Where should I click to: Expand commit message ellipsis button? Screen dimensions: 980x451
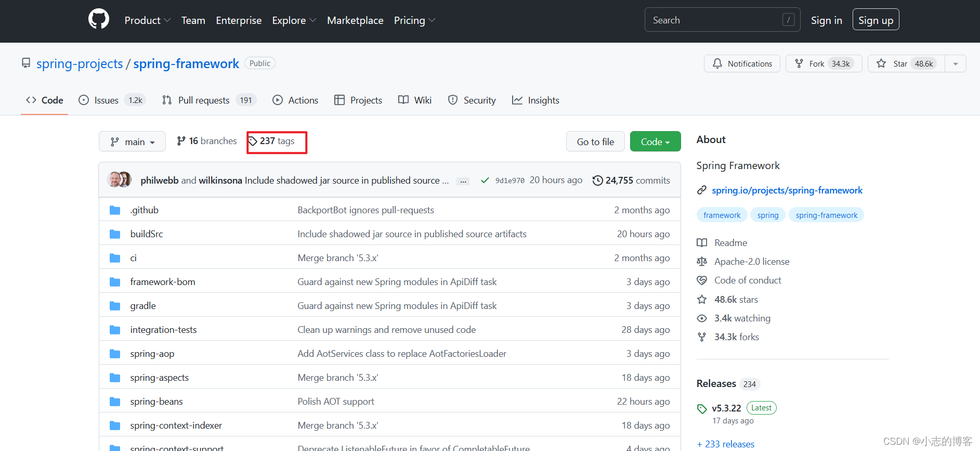coord(463,181)
